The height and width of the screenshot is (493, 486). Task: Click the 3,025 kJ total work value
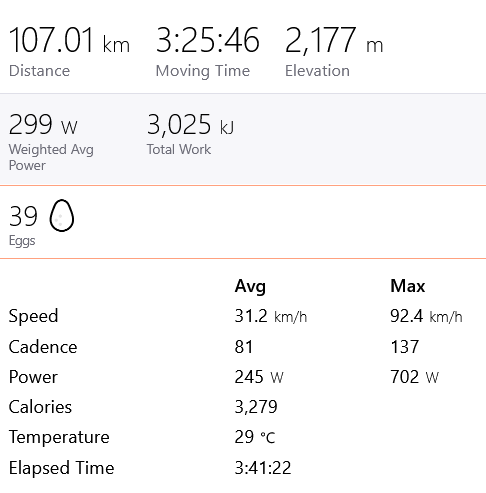(190, 125)
